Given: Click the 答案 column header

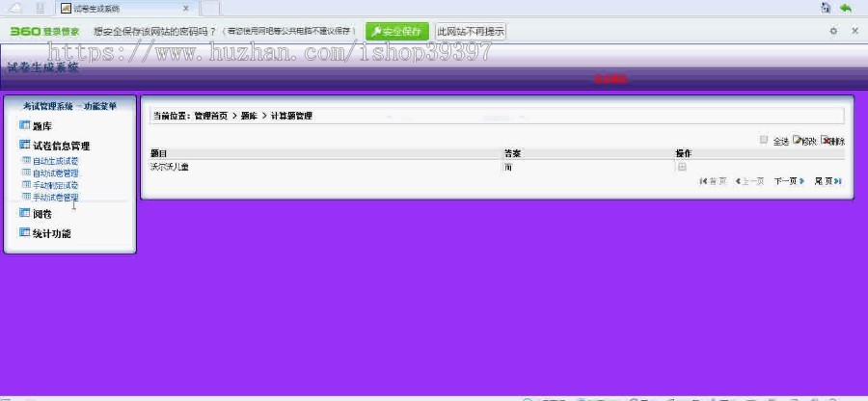Looking at the screenshot, I should pos(512,153).
